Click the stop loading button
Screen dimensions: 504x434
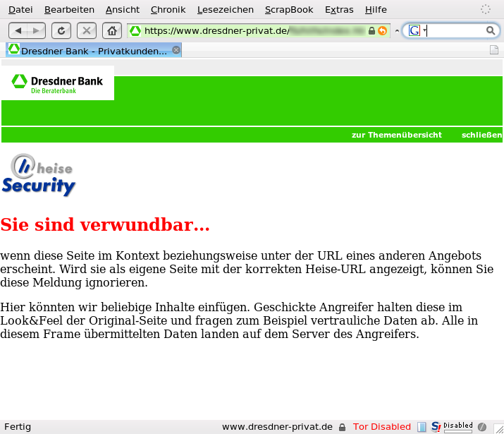pos(86,30)
